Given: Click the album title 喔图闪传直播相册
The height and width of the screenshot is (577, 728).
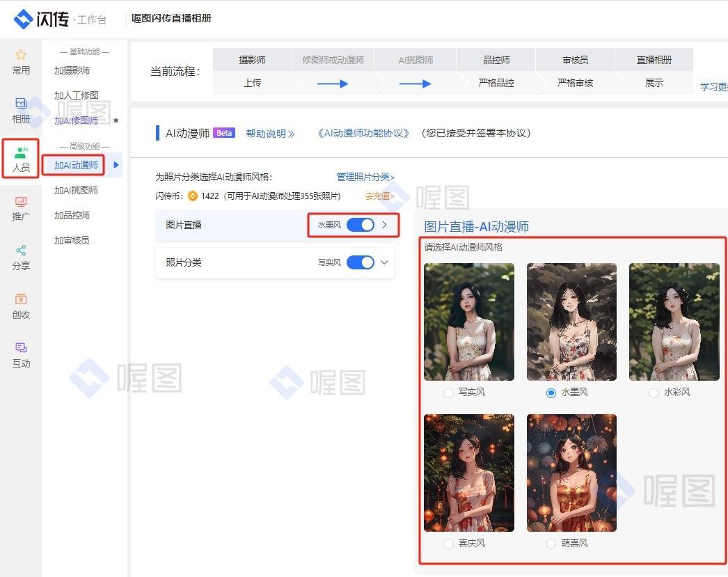Looking at the screenshot, I should (x=171, y=18).
